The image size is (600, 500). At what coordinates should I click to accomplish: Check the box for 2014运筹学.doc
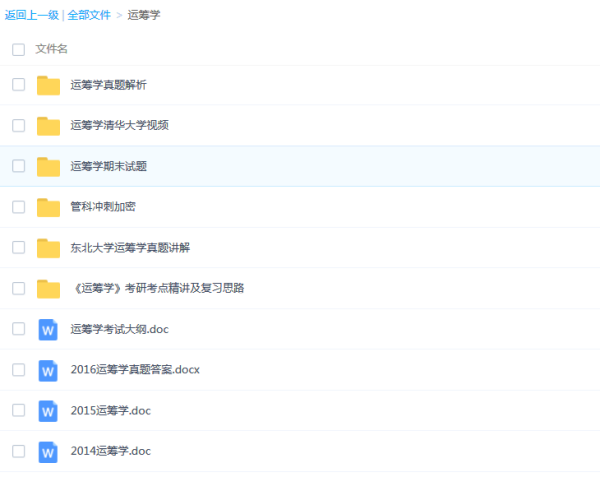[18, 451]
